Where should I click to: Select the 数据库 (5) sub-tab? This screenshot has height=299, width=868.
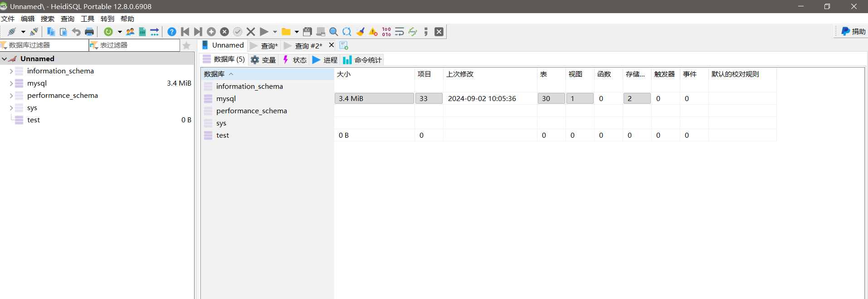(x=224, y=59)
